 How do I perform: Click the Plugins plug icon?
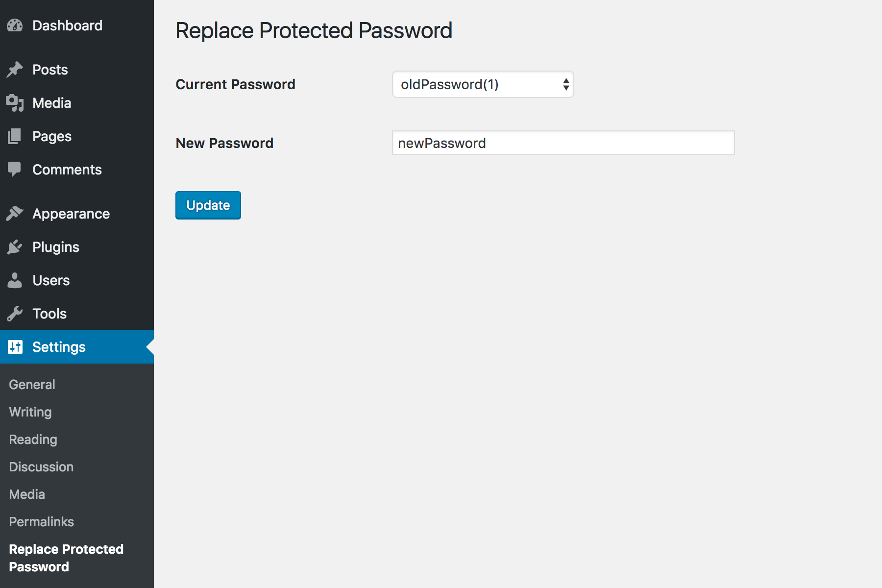click(15, 247)
